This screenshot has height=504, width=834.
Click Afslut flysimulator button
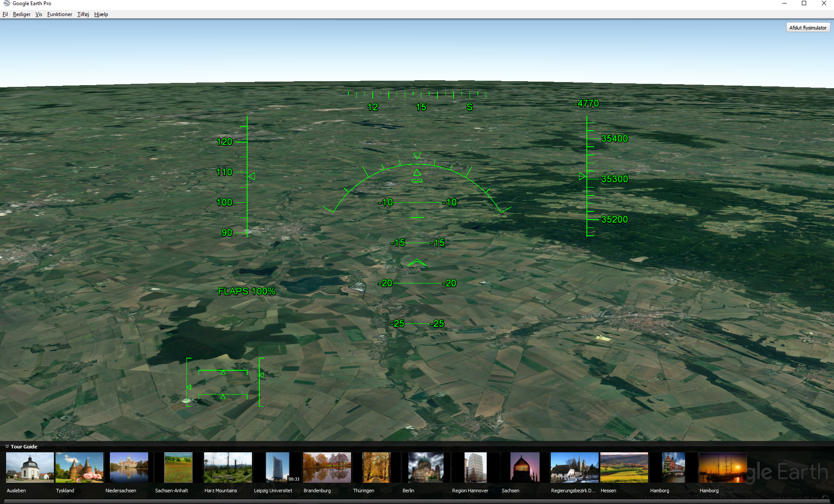point(808,28)
